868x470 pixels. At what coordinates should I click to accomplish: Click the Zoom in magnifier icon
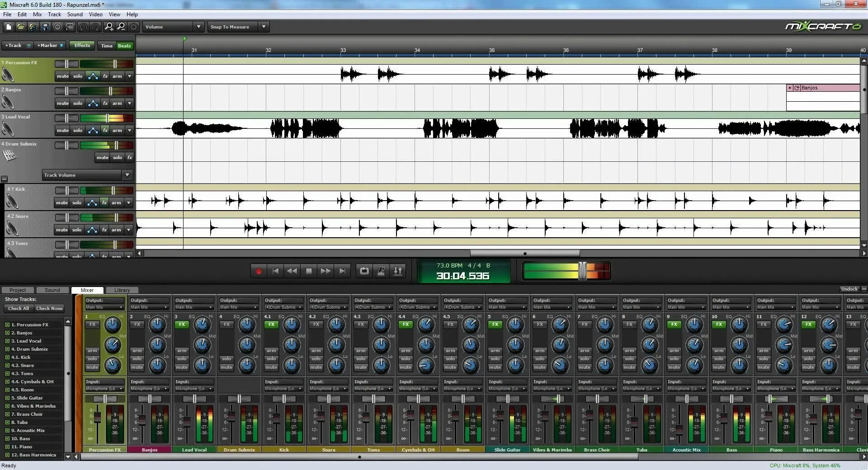click(108, 27)
